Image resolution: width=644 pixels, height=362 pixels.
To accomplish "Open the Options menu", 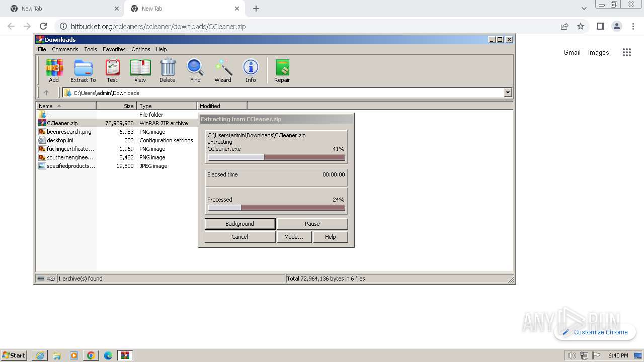I will (141, 49).
